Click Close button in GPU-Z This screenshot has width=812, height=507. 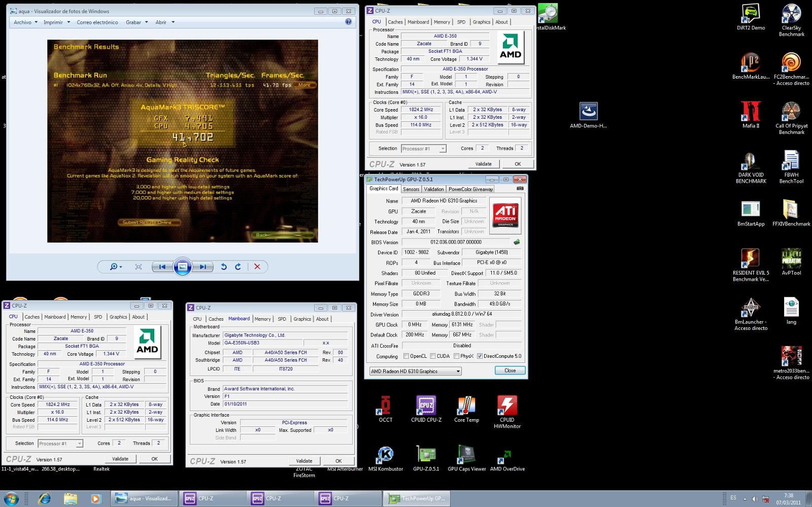pos(510,370)
